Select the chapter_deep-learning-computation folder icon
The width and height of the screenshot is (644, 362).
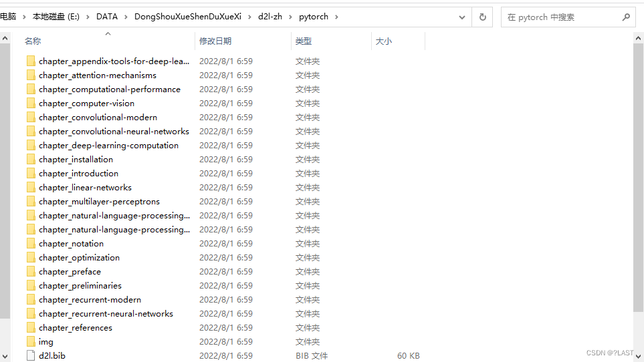click(31, 145)
